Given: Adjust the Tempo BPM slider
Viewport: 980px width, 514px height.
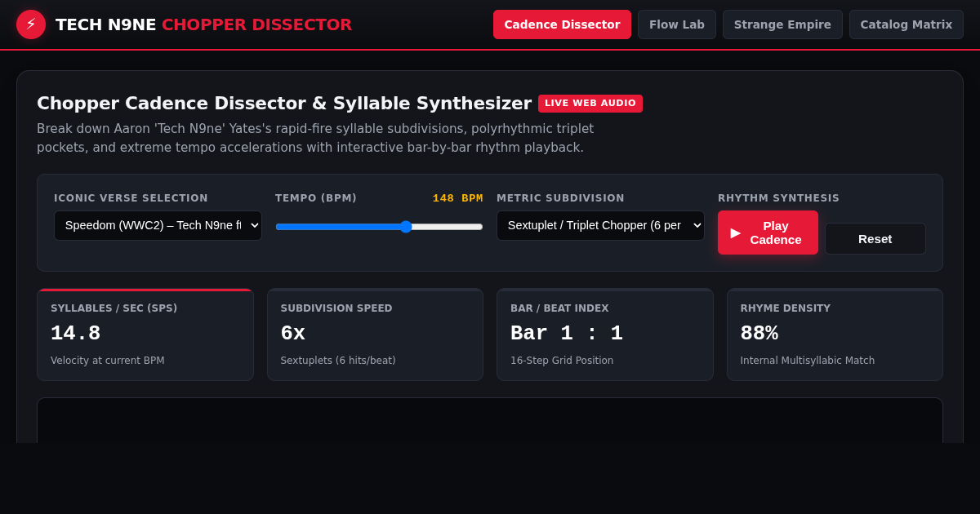Looking at the screenshot, I should (379, 227).
